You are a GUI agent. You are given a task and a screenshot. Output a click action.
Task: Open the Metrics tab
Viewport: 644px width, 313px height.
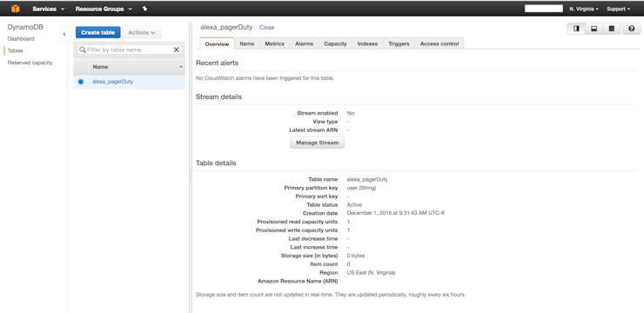tap(274, 43)
